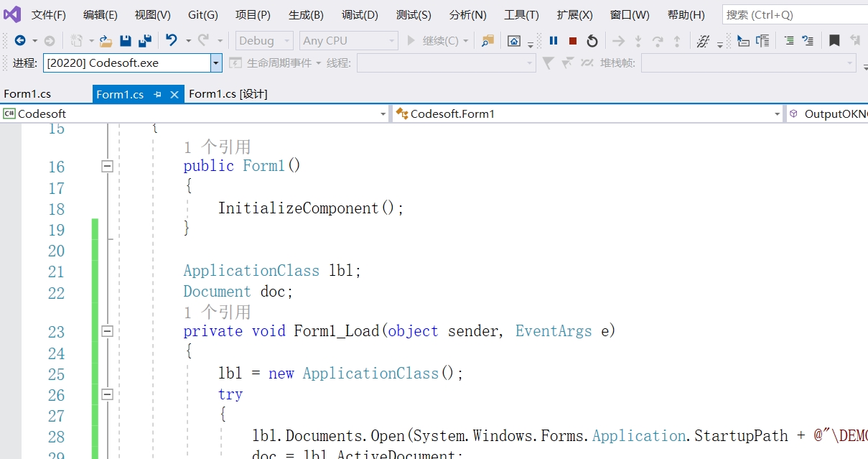Image resolution: width=868 pixels, height=459 pixels.
Task: Open the 分析(N) menu
Action: [467, 15]
